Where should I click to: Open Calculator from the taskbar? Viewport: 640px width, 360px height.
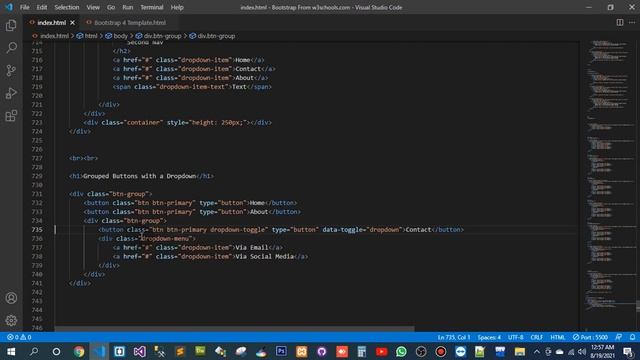pyautogui.click(x=362, y=351)
